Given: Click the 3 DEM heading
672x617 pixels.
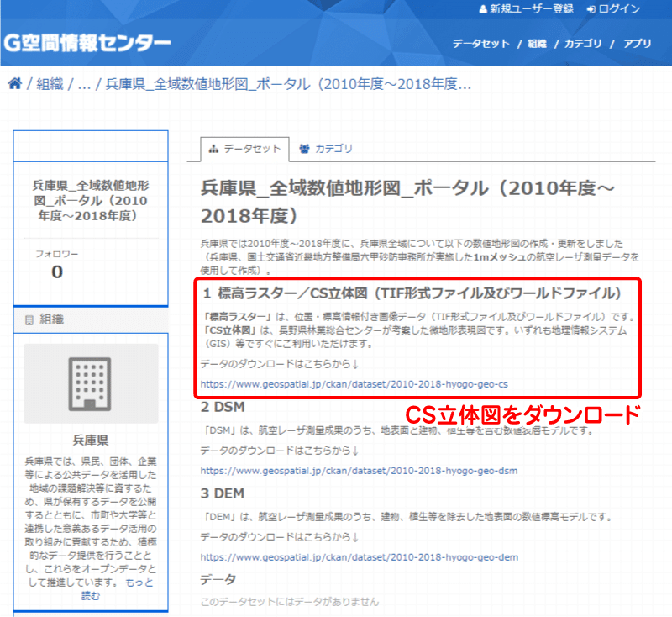Looking at the screenshot, I should [223, 493].
